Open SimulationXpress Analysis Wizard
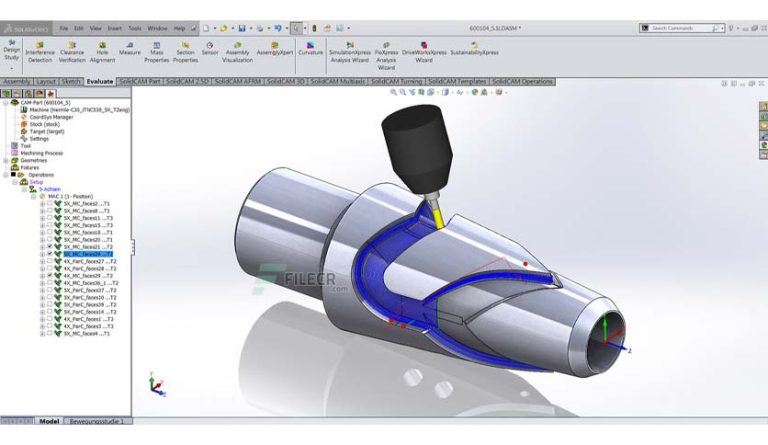Image resolution: width=768 pixels, height=445 pixels. click(350, 52)
